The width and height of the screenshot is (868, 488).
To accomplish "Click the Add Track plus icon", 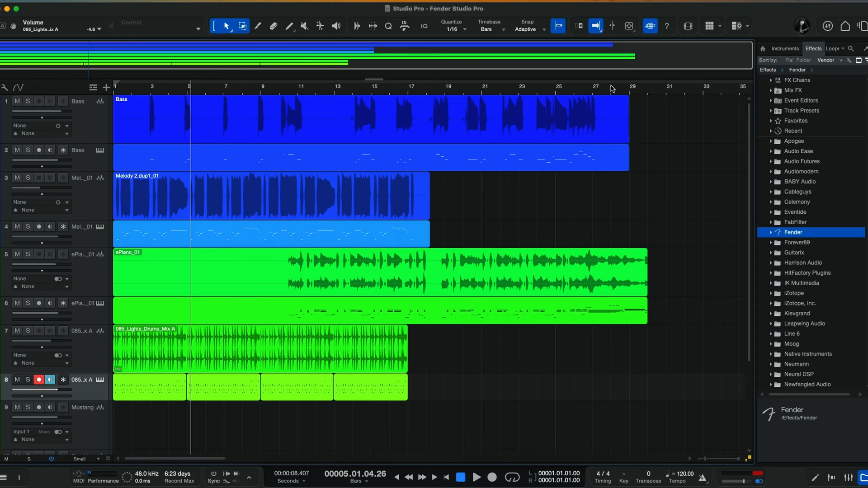I will coord(106,87).
